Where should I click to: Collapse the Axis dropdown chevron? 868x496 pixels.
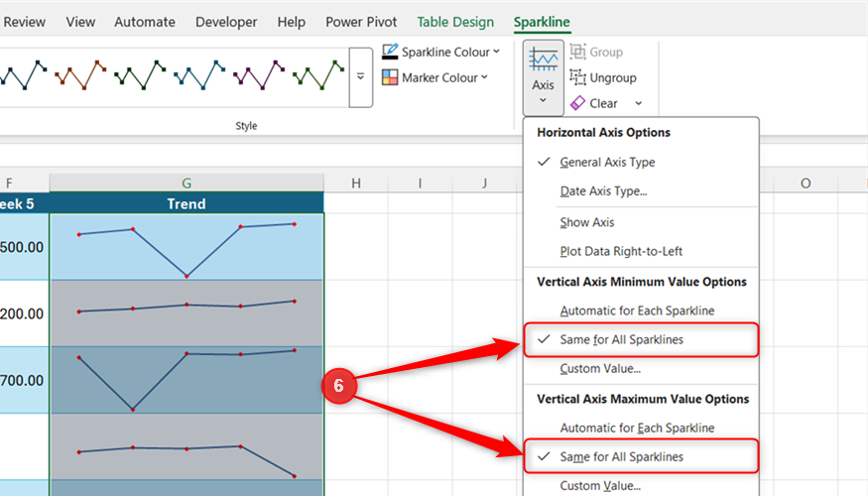tap(543, 100)
